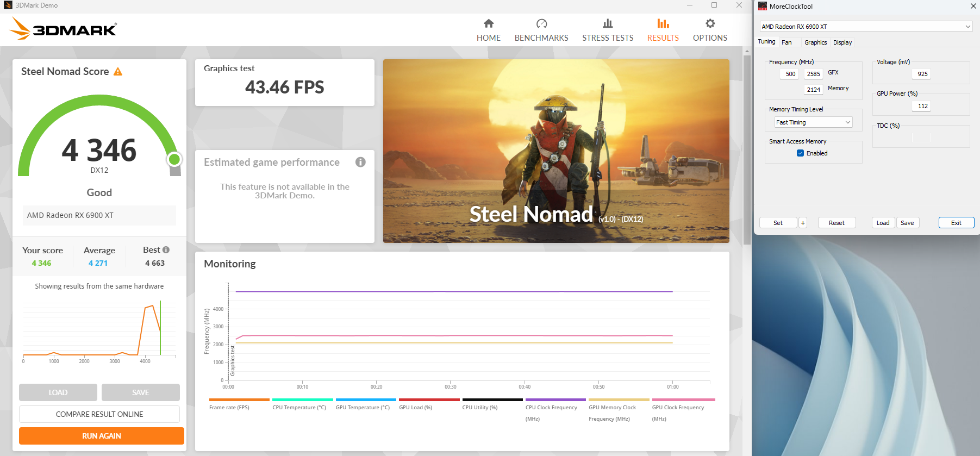The width and height of the screenshot is (980, 456).
Task: Click the 3DMark vertical scrollbar thumb
Action: point(747,149)
